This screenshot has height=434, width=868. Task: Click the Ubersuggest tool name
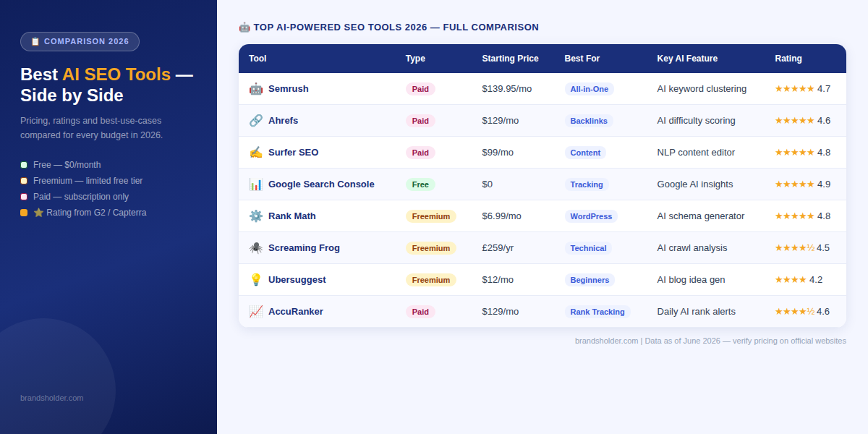pyautogui.click(x=297, y=280)
